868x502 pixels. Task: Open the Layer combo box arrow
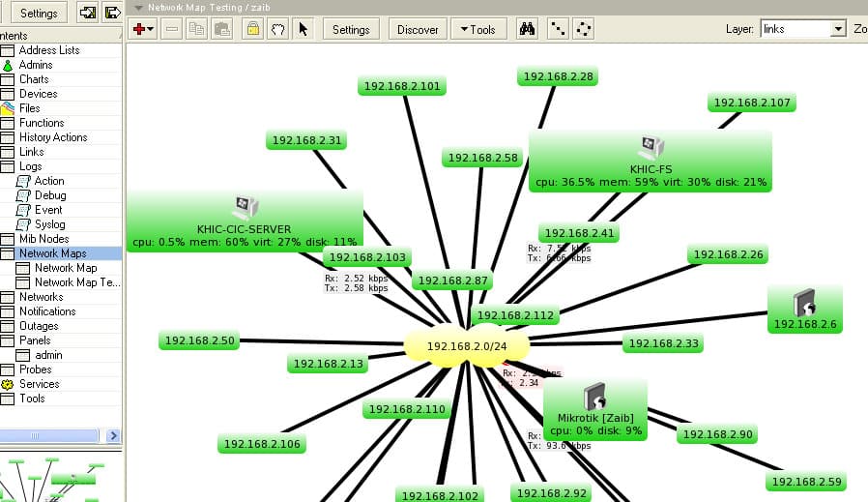pyautogui.click(x=839, y=29)
